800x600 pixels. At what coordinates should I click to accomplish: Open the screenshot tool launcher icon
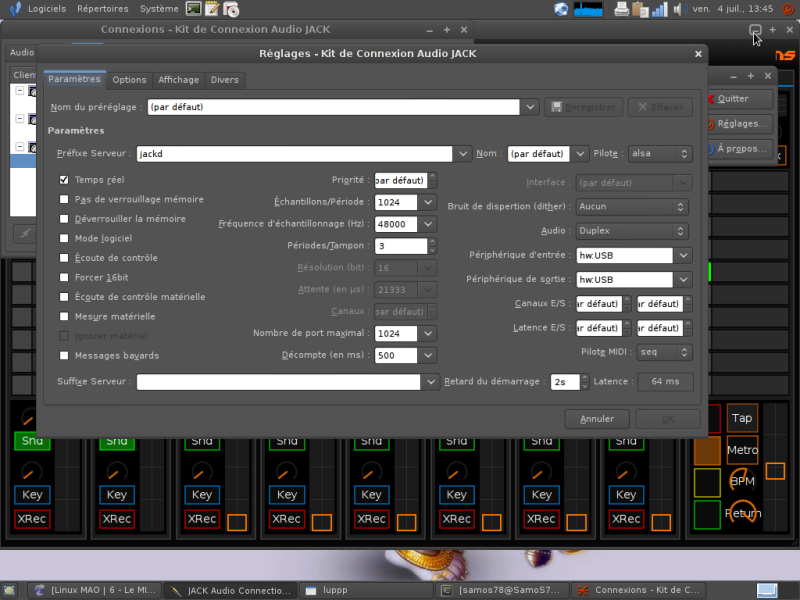pyautogui.click(x=231, y=9)
